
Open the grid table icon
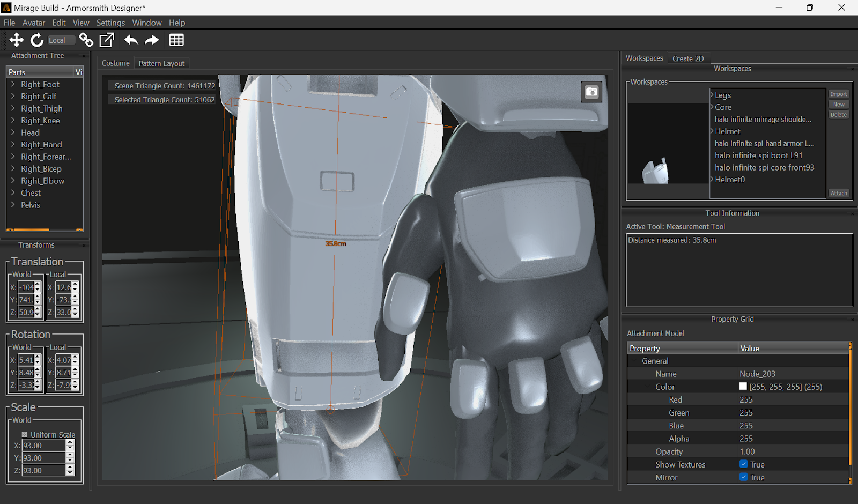[x=176, y=40]
